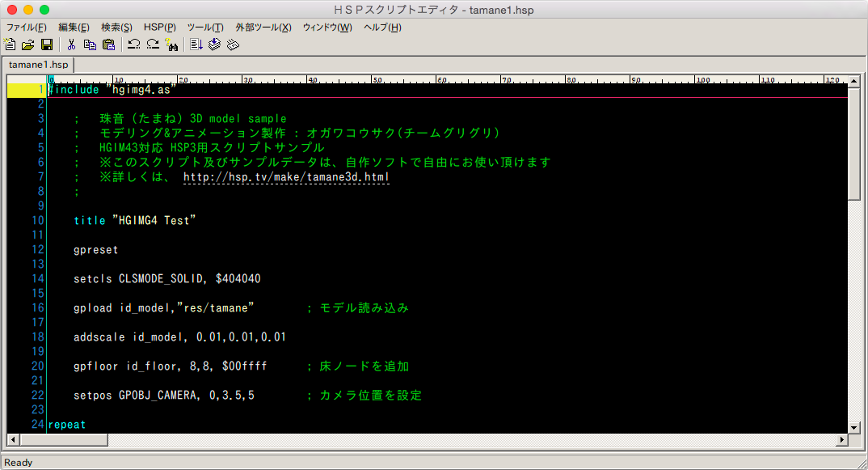Copy selection with the copy icon
This screenshot has height=470, width=868.
pos(90,44)
